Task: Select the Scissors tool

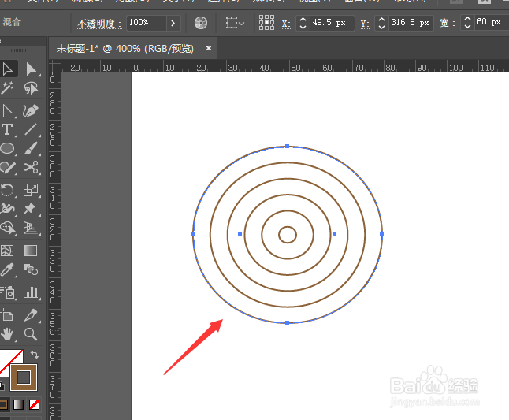Action: (x=31, y=168)
